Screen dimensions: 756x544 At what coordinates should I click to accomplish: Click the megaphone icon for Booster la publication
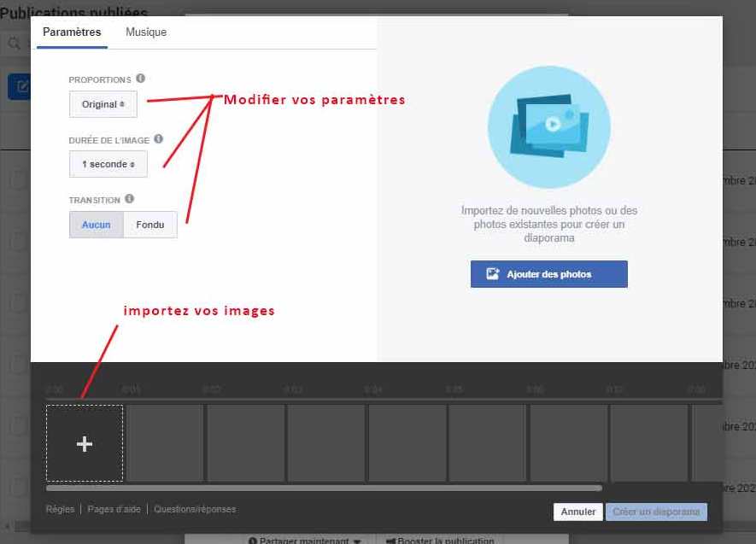390,541
